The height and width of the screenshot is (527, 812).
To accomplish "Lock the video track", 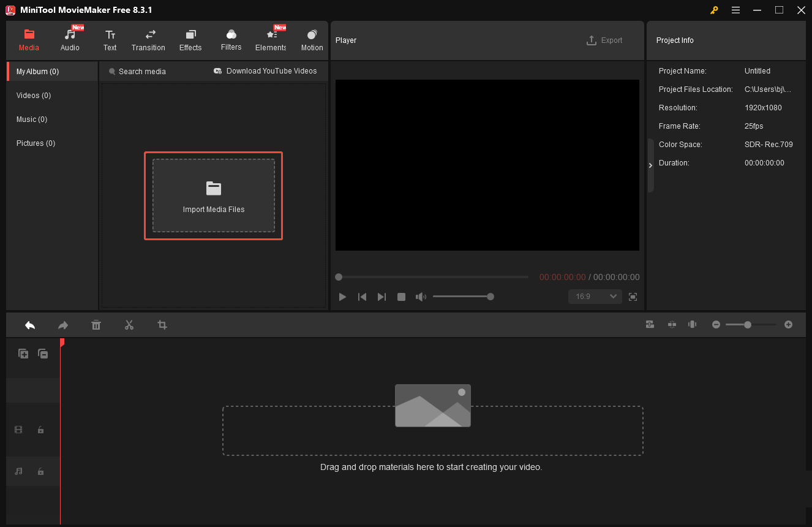I will coord(40,430).
